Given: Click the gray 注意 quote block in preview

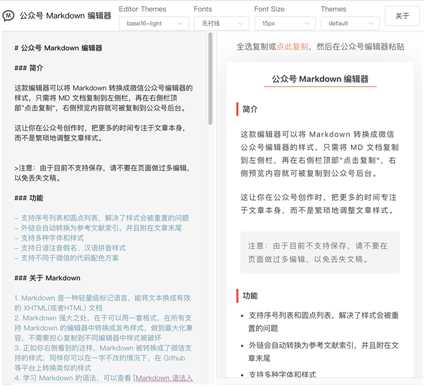Looking at the screenshot, I should coord(320,252).
